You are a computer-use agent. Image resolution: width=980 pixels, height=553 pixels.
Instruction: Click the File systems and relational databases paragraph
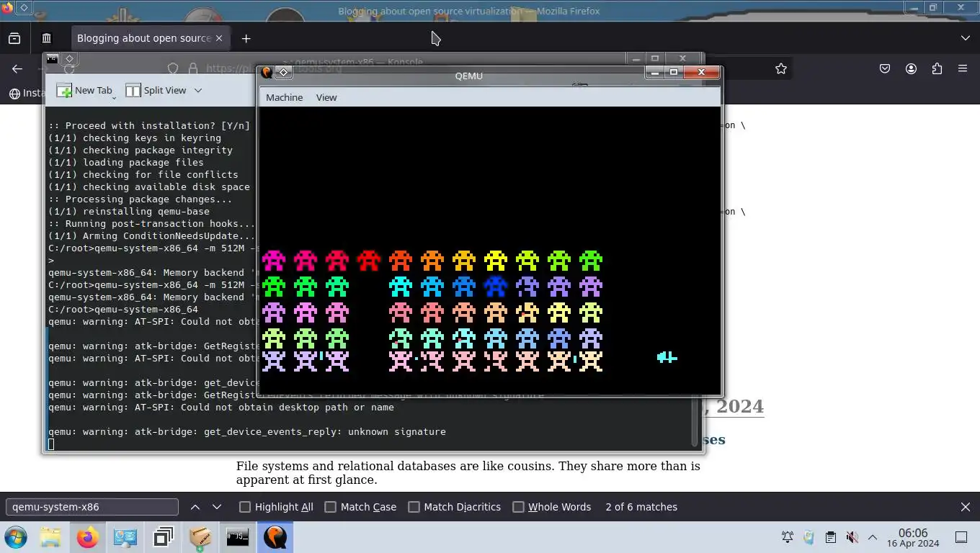pos(468,473)
